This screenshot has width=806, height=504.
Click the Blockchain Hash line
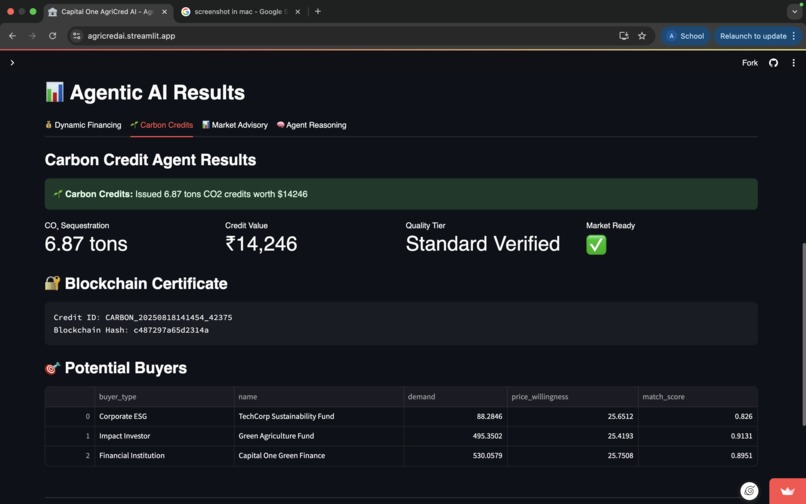point(131,330)
